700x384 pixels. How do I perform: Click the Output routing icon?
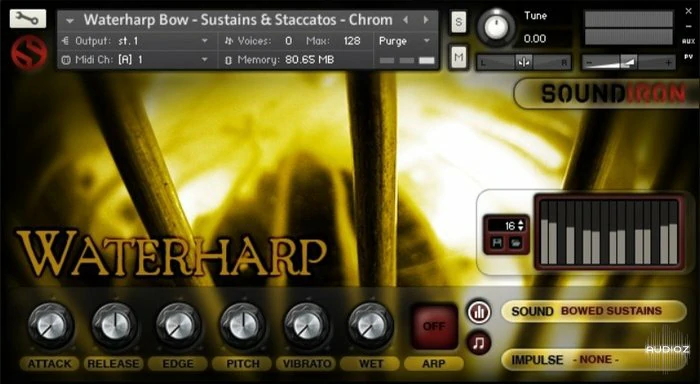pos(66,41)
